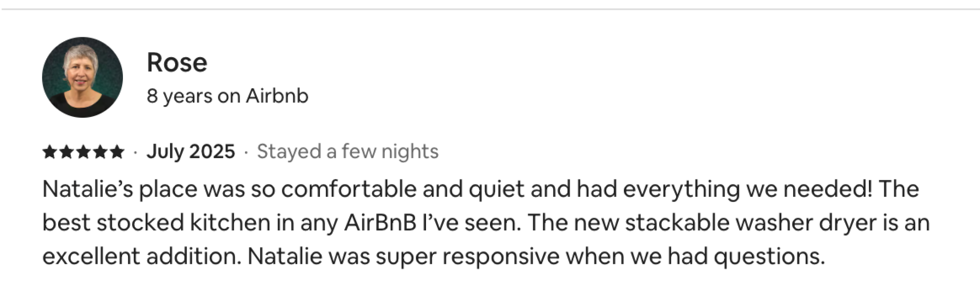This screenshot has width=980, height=291.
Task: Click the fifth rating star
Action: (x=117, y=152)
